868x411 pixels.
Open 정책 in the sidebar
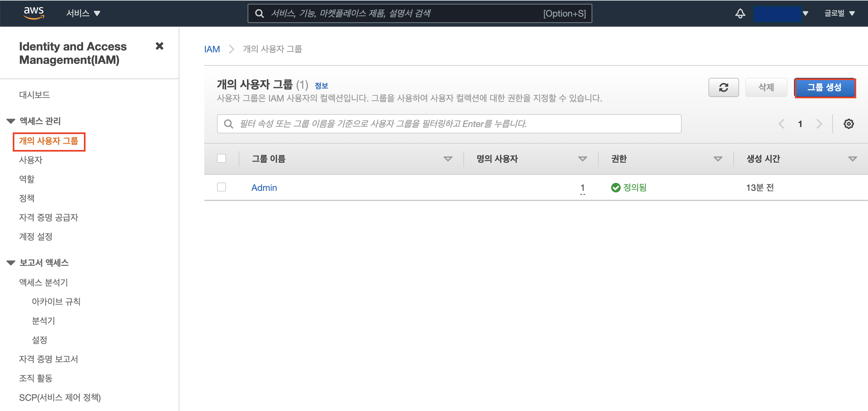click(27, 198)
